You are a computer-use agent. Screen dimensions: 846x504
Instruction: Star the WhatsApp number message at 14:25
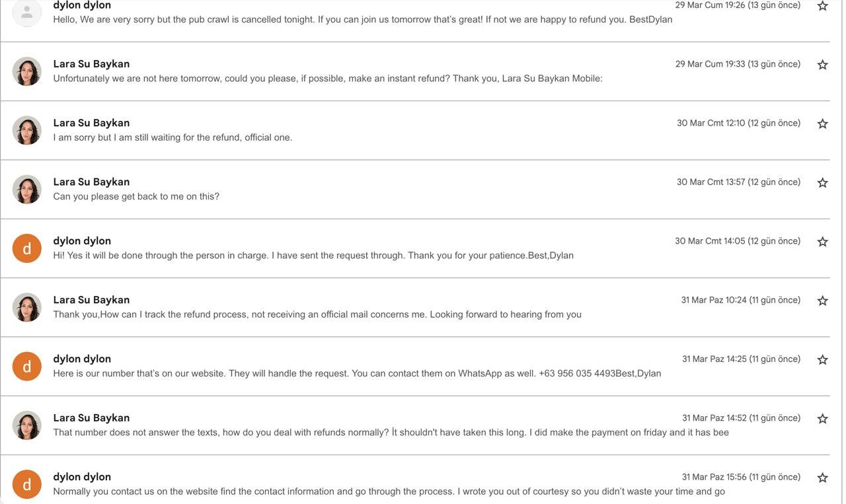pyautogui.click(x=822, y=359)
